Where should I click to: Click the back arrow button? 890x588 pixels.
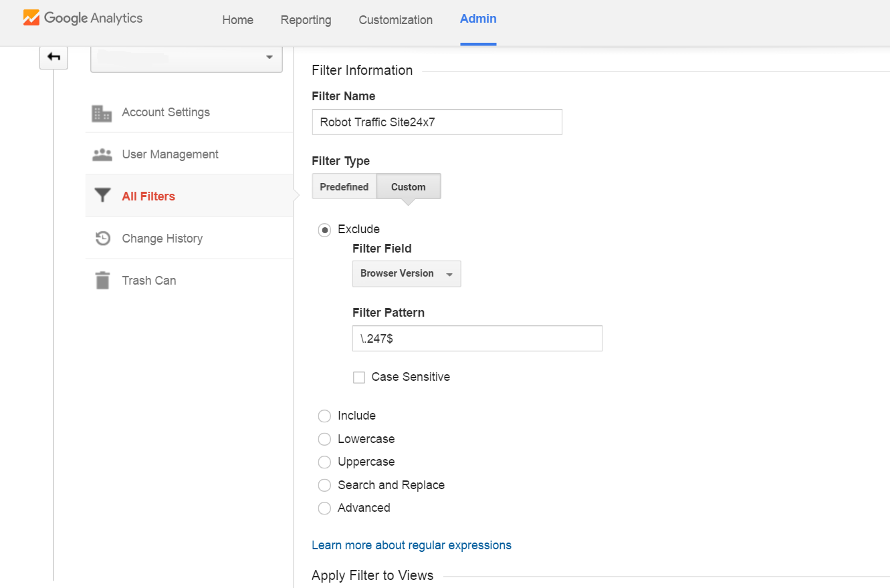[53, 57]
